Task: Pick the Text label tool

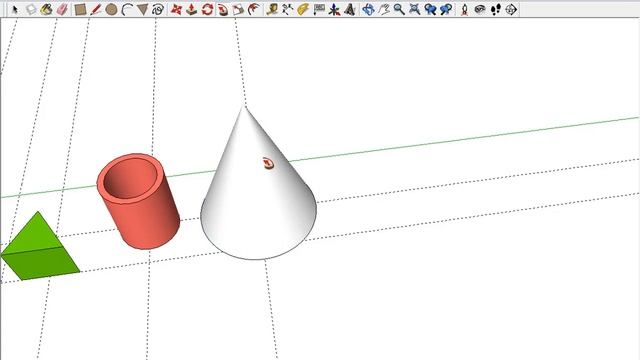Action: coord(319,9)
